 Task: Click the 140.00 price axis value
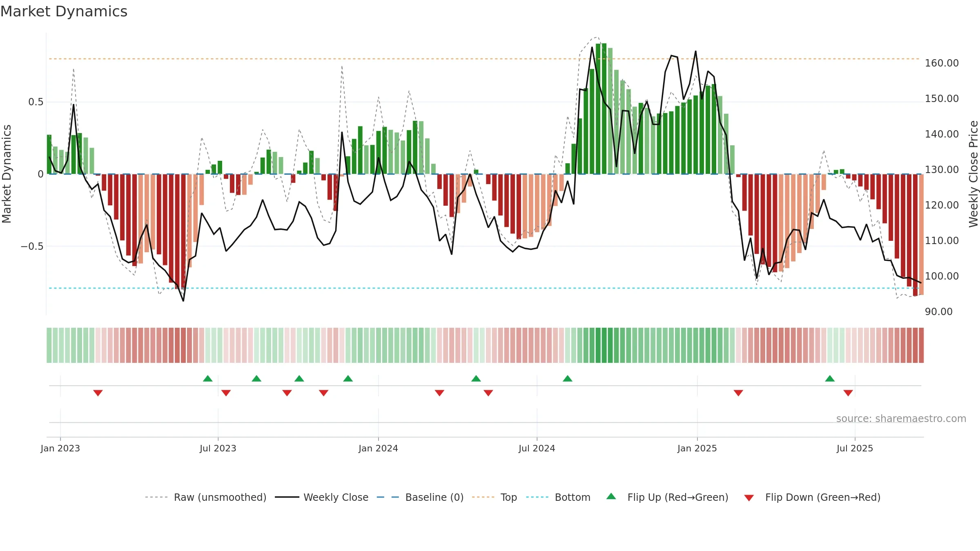pos(942,134)
